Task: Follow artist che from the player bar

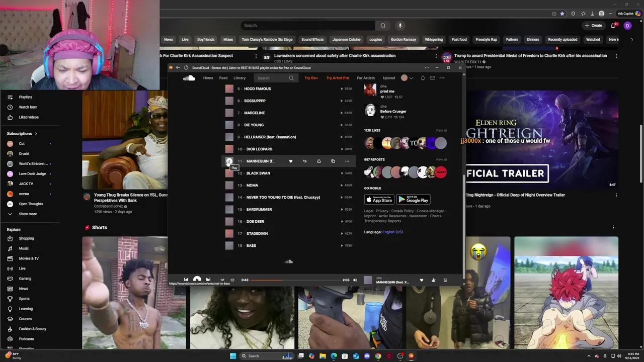Action: coord(433,280)
